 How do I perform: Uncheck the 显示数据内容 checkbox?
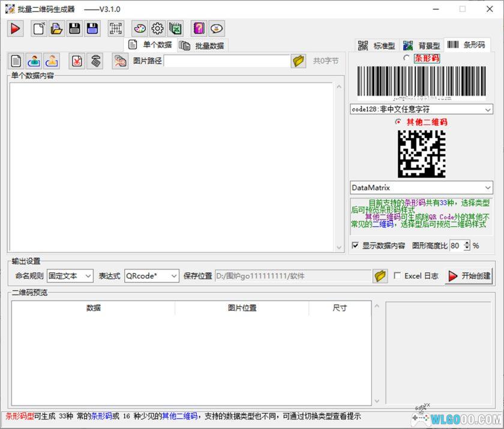pyautogui.click(x=356, y=245)
